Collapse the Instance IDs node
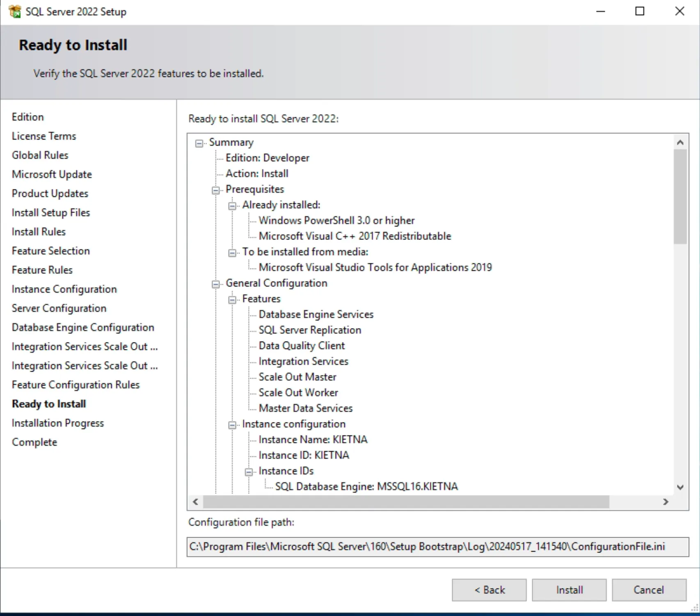Image resolution: width=700 pixels, height=616 pixels. 249,472
